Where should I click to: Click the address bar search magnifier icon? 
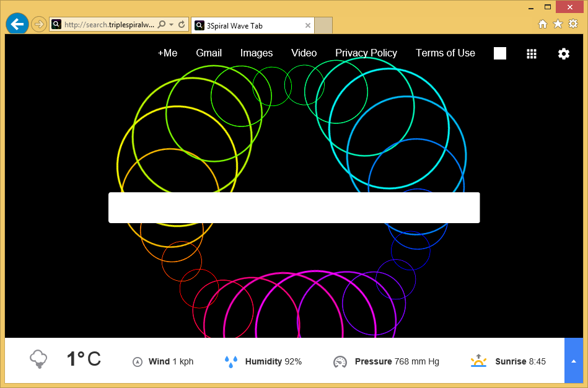click(x=162, y=25)
